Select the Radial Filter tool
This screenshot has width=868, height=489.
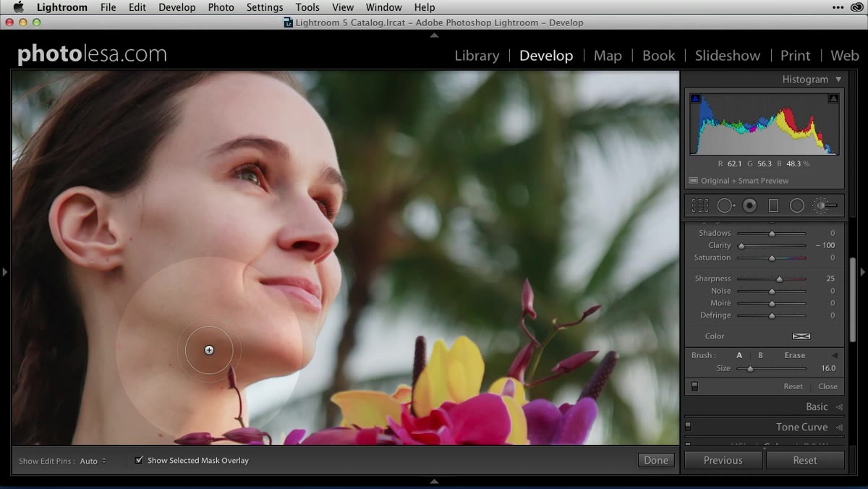(797, 206)
